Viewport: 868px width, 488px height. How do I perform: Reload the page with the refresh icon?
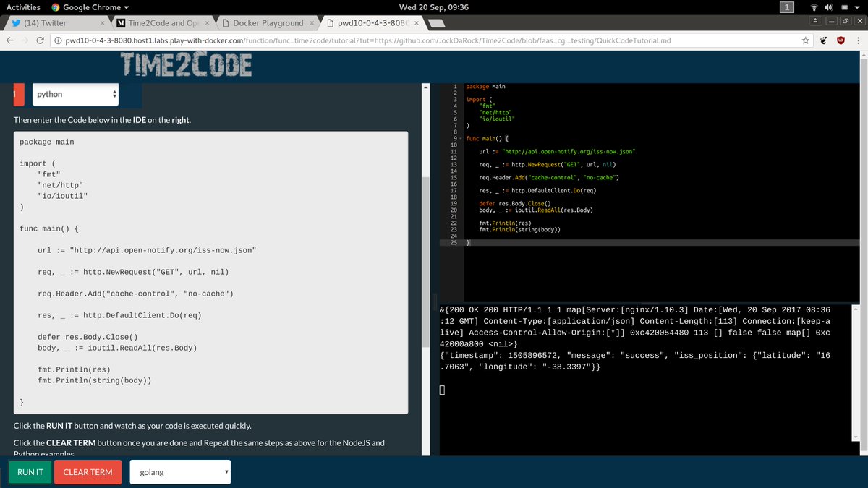coord(41,40)
